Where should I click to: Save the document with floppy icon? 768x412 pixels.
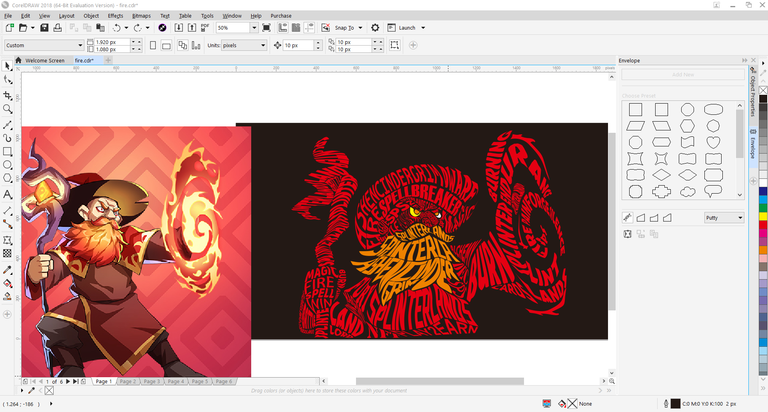(x=44, y=28)
